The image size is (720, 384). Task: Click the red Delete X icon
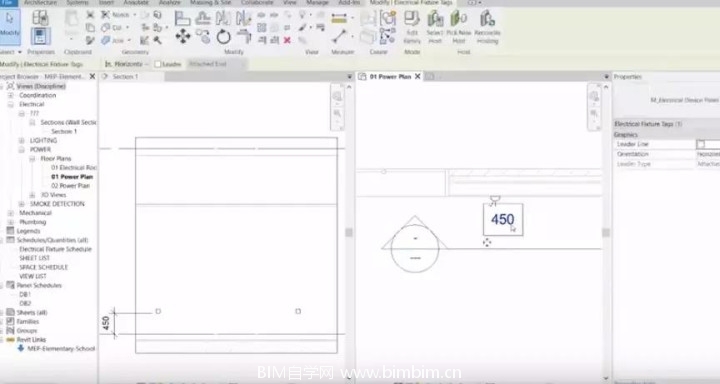click(287, 40)
